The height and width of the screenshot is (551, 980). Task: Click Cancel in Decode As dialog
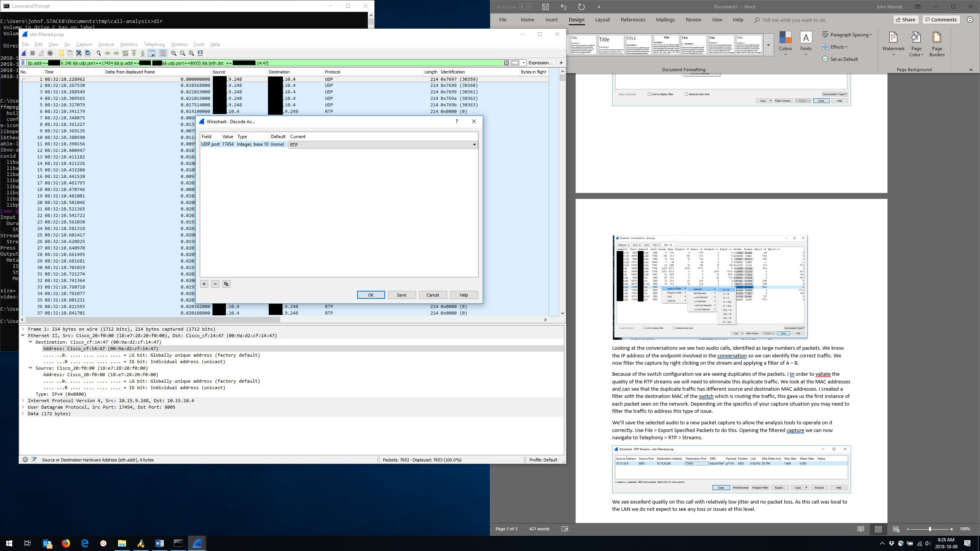click(x=433, y=295)
